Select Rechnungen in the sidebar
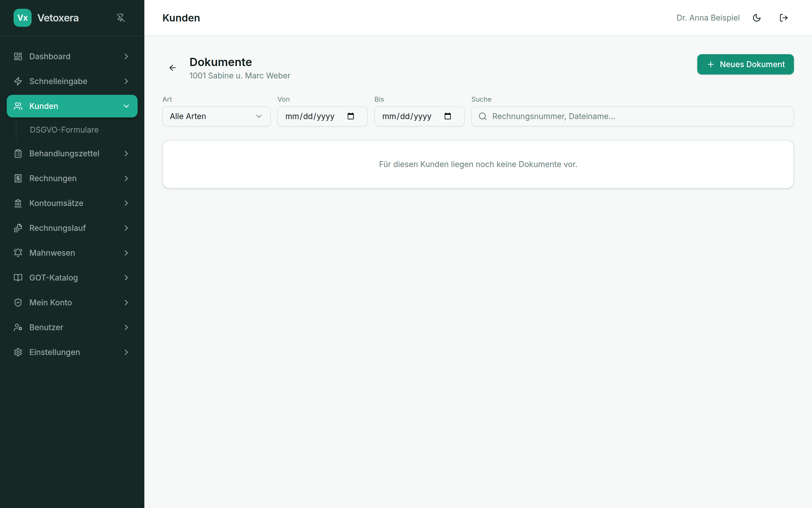This screenshot has width=812, height=508. pos(72,178)
